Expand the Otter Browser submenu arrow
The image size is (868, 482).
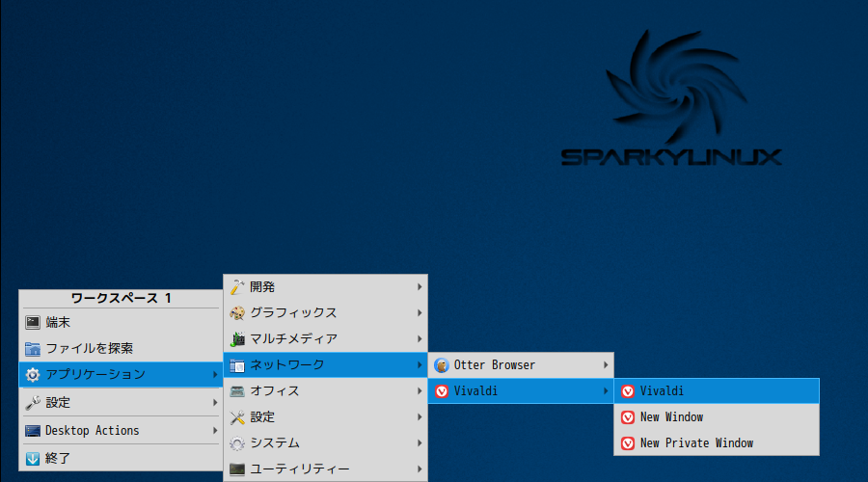[x=606, y=365]
